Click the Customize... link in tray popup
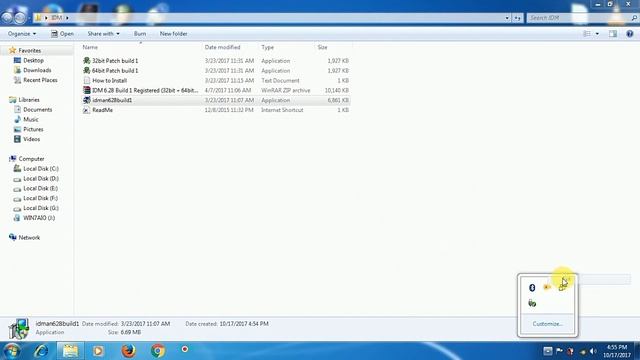 point(547,324)
